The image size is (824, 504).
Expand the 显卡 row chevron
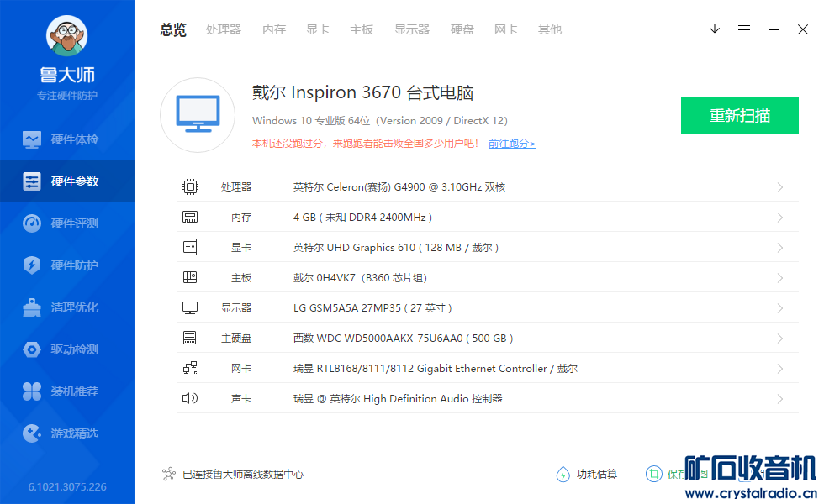(x=780, y=247)
